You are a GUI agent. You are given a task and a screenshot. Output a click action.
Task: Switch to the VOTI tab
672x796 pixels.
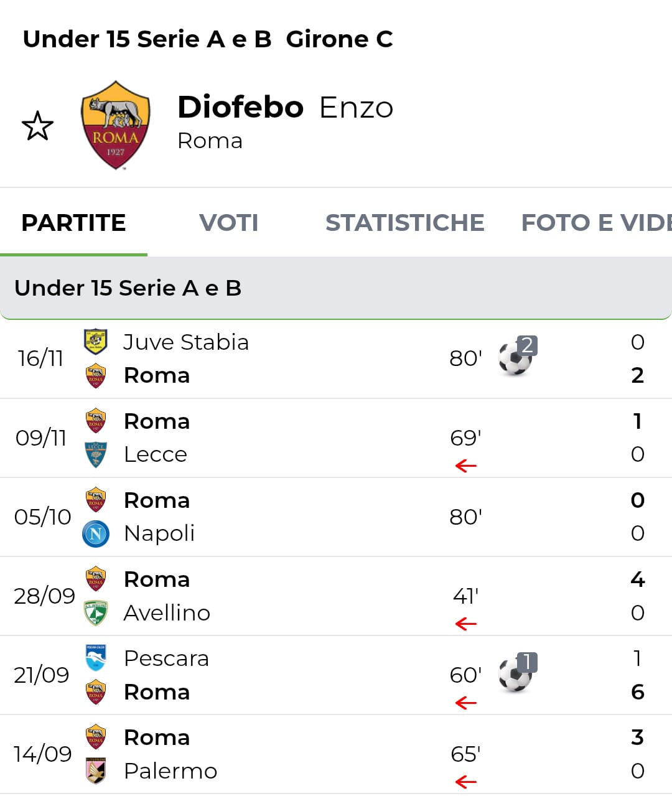point(228,223)
